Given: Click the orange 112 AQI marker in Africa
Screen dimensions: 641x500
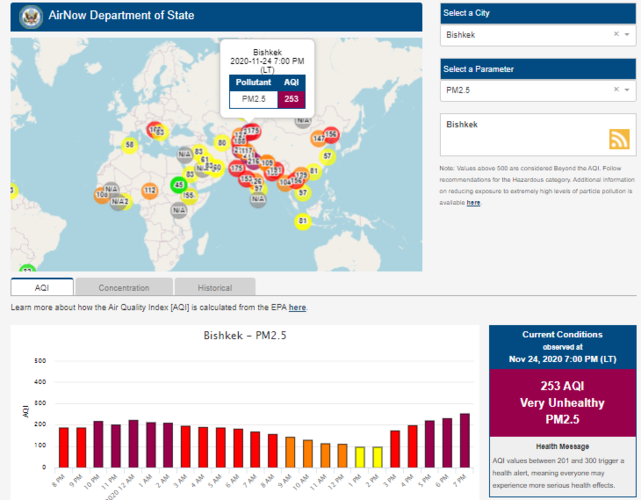Looking at the screenshot, I should (x=149, y=190).
